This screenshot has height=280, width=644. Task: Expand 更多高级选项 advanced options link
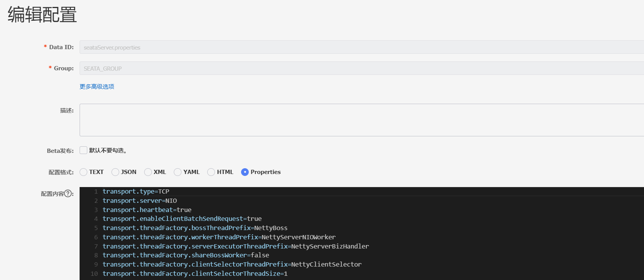pos(97,86)
